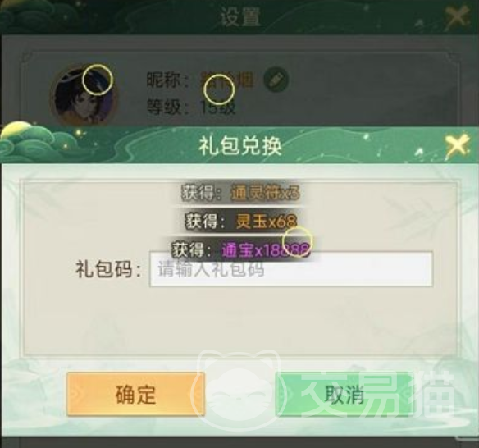Select the 昵称 label text
479x448 pixels.
167,80
